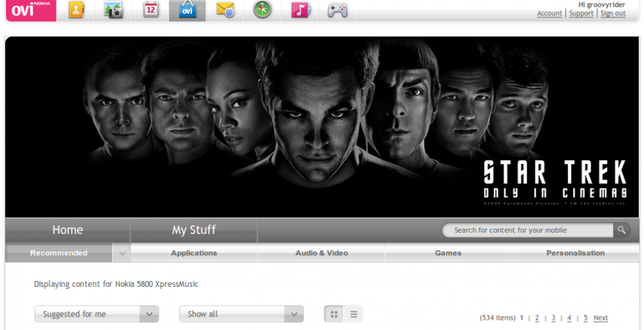Open the Music note icon
The height and width of the screenshot is (330, 644).
299,11
